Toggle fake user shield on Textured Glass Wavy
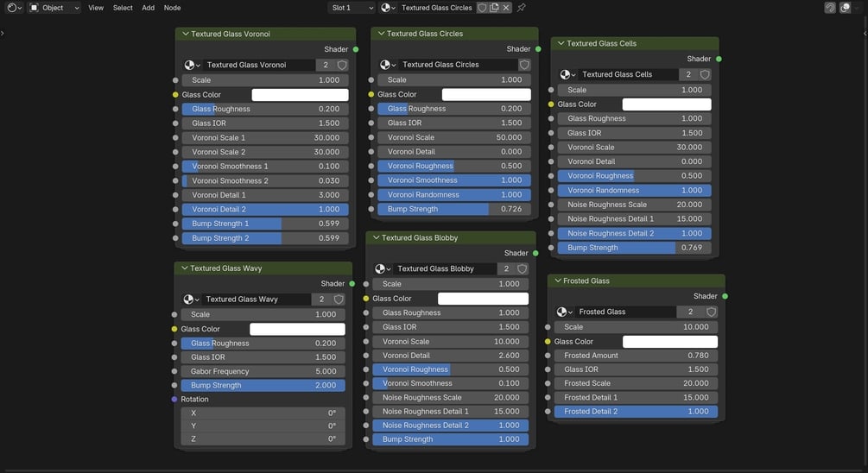Screen dimensions: 868x473 click(x=339, y=300)
